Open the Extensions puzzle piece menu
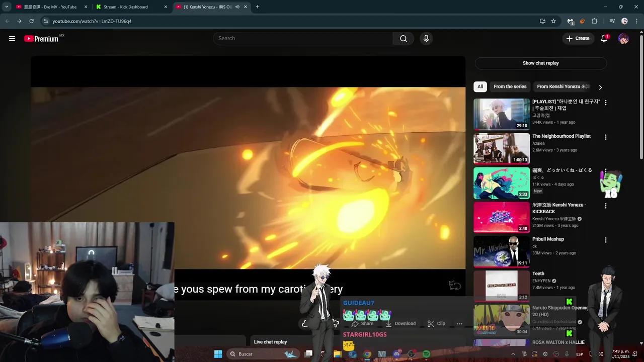 pyautogui.click(x=594, y=21)
